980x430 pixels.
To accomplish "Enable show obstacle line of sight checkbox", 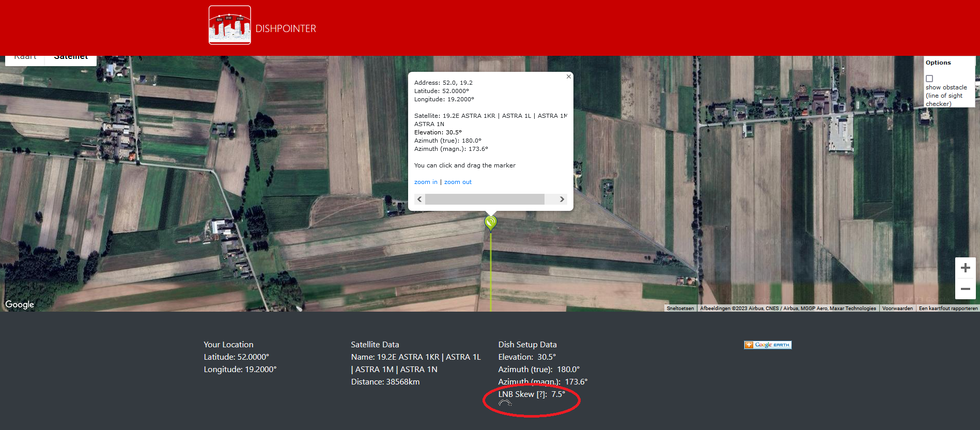I will [929, 79].
